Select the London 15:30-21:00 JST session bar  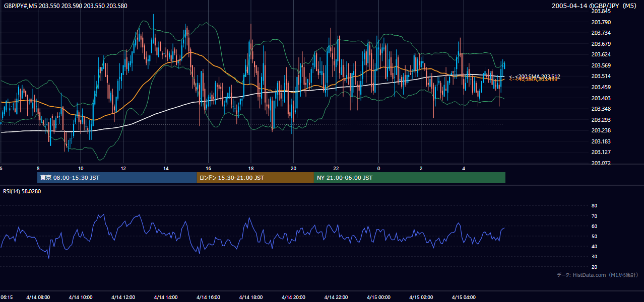pyautogui.click(x=255, y=178)
